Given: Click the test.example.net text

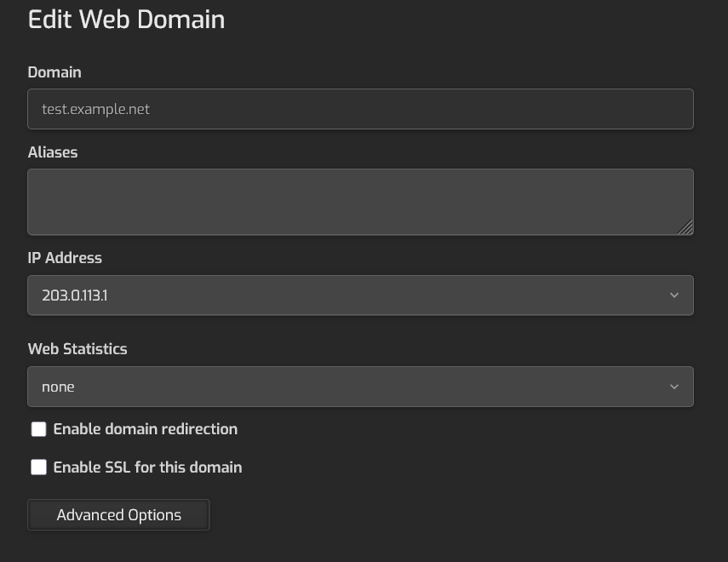Looking at the screenshot, I should click(95, 110).
